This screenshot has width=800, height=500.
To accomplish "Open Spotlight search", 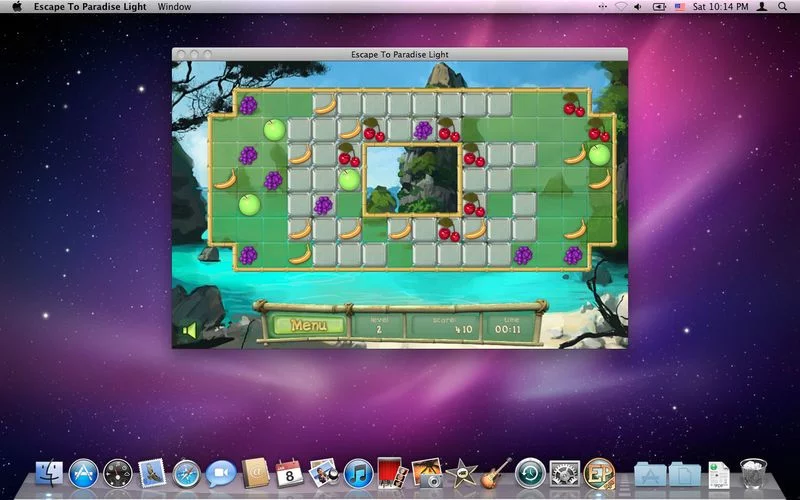I will [782, 7].
